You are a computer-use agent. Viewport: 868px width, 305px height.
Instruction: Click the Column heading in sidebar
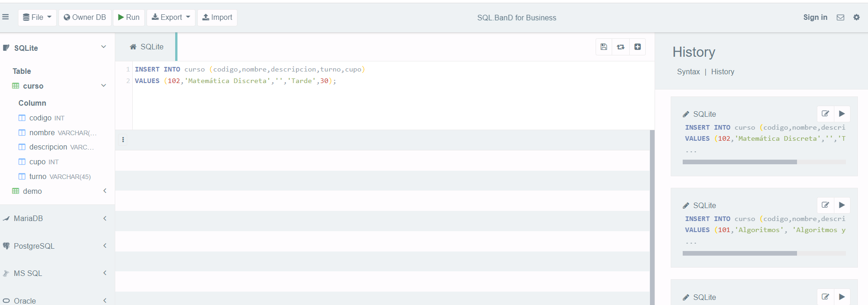tap(32, 103)
